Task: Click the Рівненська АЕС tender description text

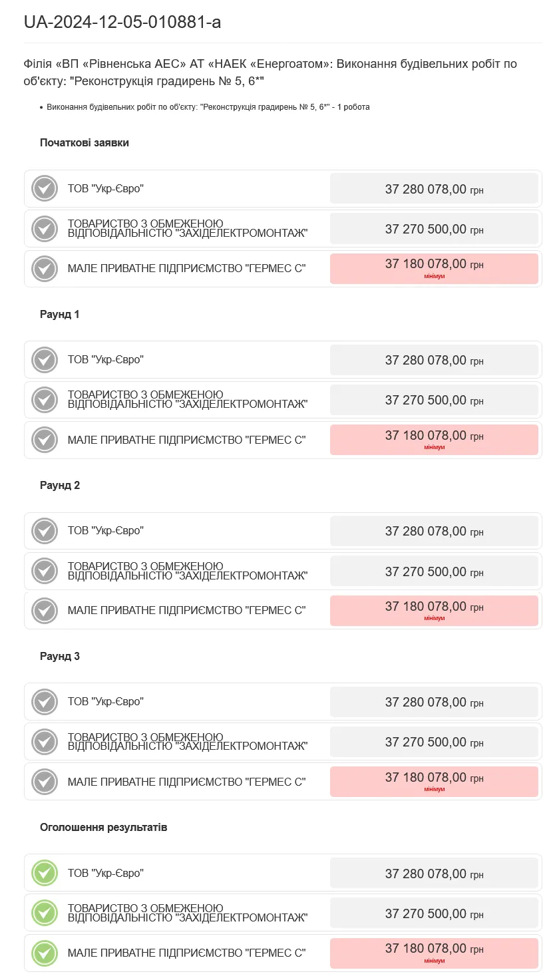Action: 270,73
